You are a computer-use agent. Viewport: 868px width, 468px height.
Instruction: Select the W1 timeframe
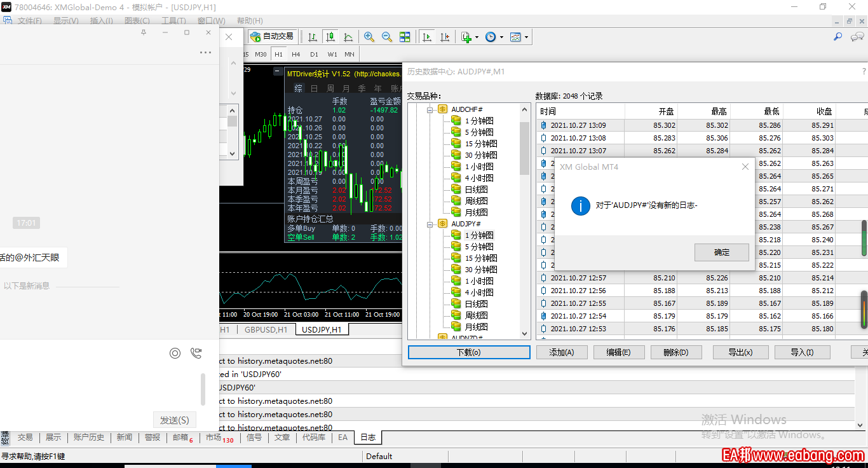click(x=332, y=55)
